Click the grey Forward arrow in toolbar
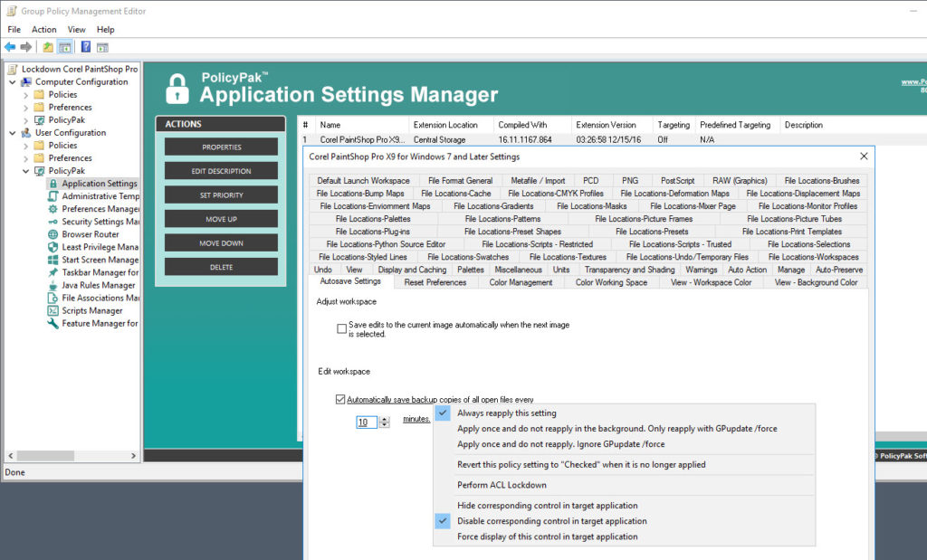927x560 pixels. [x=26, y=47]
